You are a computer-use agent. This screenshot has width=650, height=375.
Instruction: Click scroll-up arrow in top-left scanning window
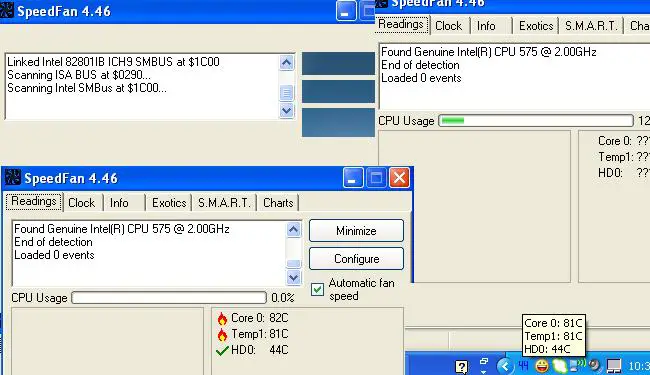286,63
